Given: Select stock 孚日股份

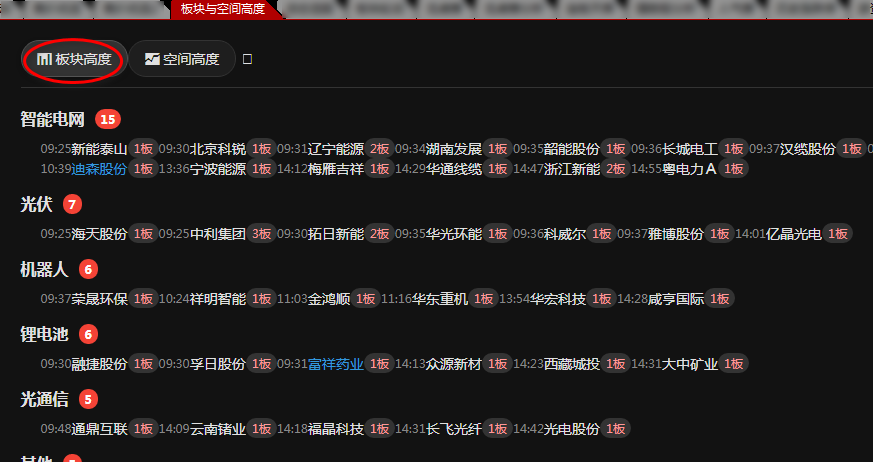Looking at the screenshot, I should click(218, 364).
